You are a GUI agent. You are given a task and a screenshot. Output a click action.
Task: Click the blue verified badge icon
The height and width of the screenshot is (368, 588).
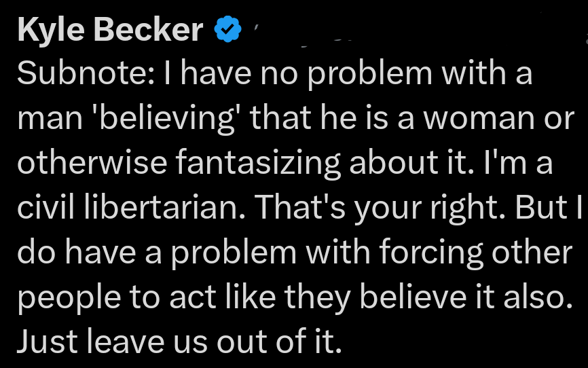point(227,31)
